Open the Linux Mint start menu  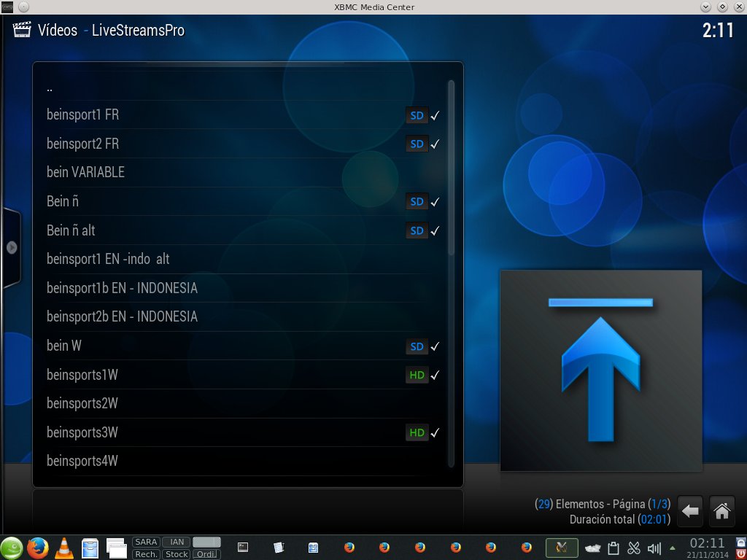pos(12,548)
